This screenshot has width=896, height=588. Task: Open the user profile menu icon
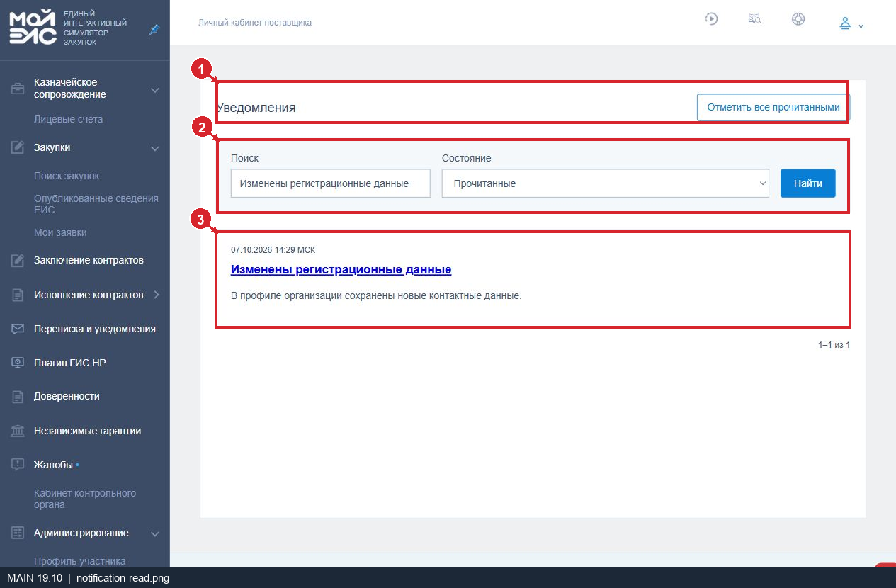(x=845, y=23)
